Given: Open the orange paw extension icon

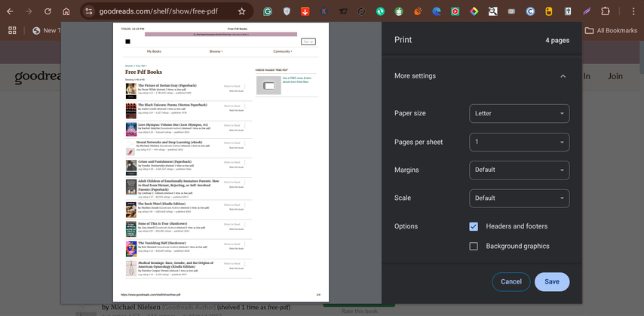Looking at the screenshot, I should click(x=418, y=11).
